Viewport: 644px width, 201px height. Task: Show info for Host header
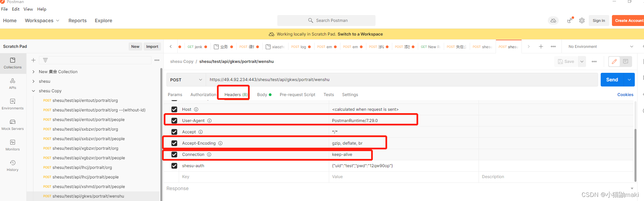click(196, 109)
